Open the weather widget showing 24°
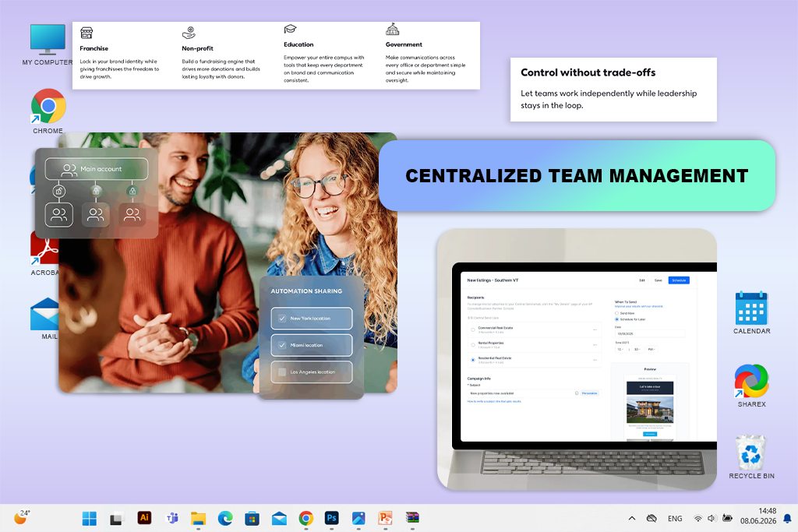Image resolution: width=798 pixels, height=532 pixels. coord(21,517)
